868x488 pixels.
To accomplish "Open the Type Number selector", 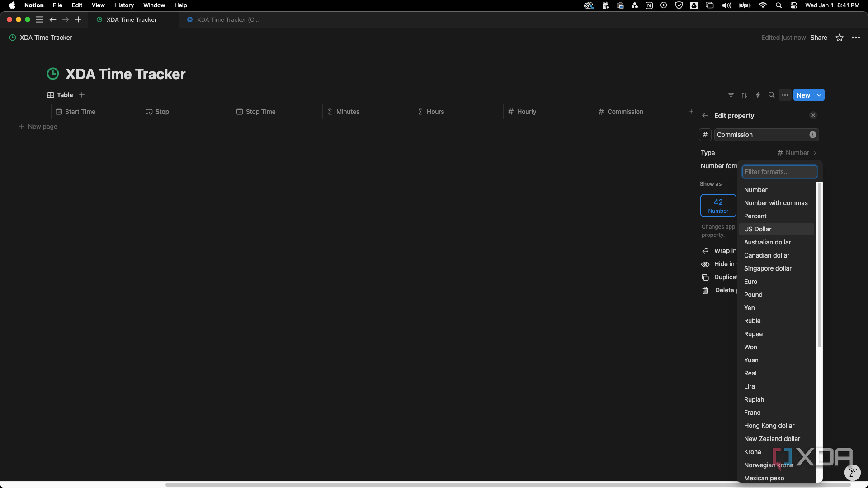I will coord(797,153).
